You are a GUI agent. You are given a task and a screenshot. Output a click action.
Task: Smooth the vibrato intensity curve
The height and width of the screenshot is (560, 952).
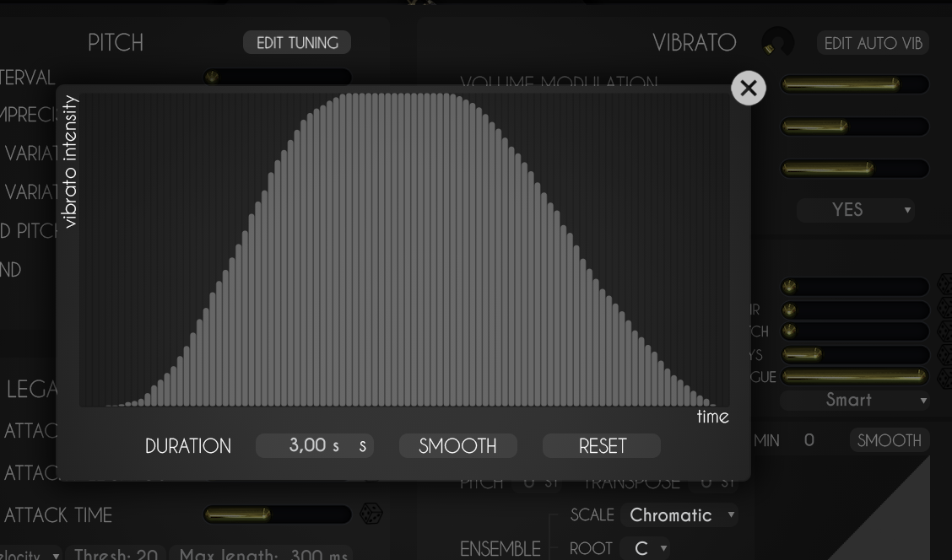pos(458,445)
